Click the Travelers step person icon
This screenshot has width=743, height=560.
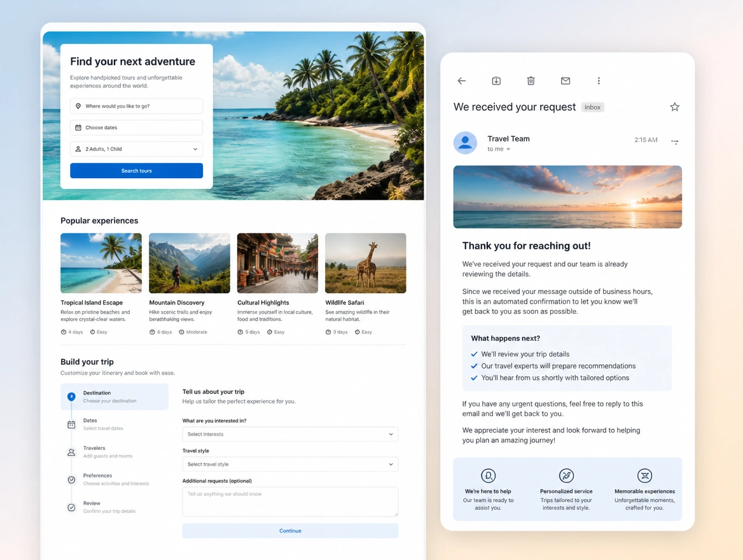tap(71, 452)
